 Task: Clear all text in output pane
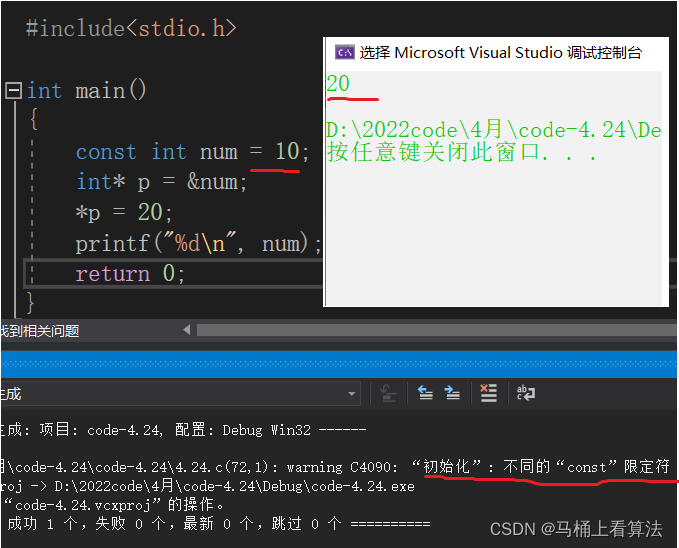coord(488,393)
